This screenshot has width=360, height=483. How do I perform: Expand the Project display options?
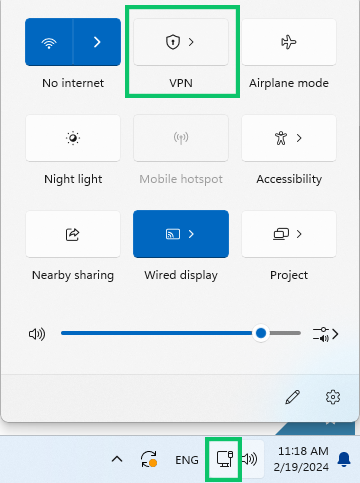(289, 234)
